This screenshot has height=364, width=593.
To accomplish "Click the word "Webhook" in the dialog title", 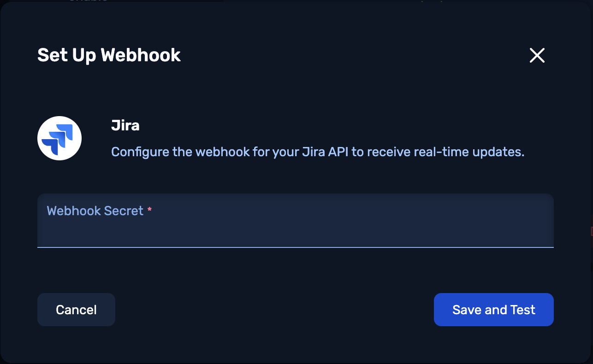I will tap(141, 55).
